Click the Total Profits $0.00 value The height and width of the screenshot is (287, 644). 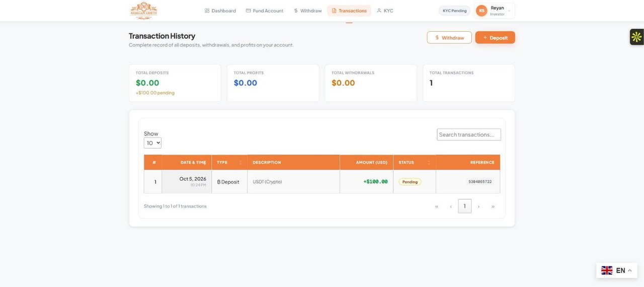246,83
